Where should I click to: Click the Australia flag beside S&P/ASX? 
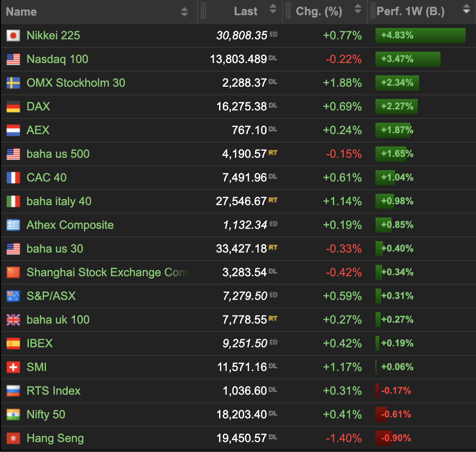click(13, 296)
